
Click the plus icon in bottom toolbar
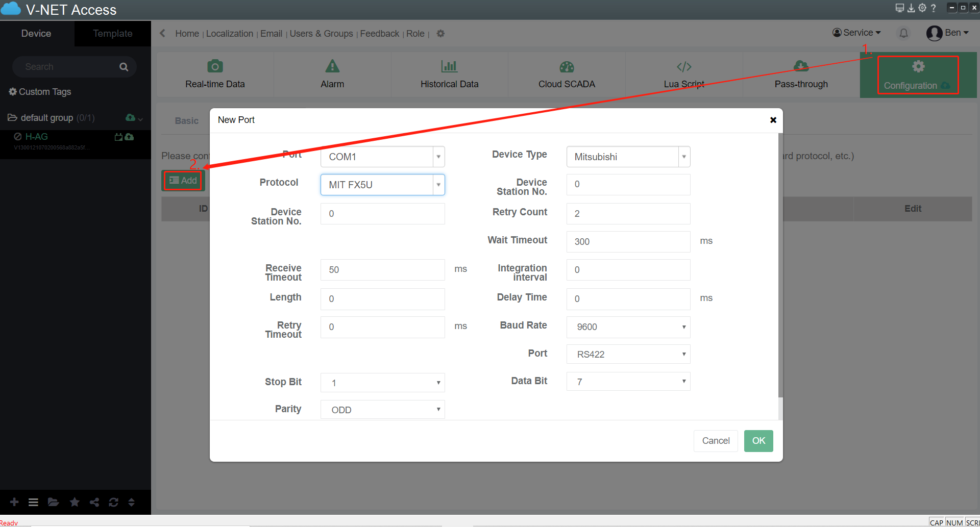tap(14, 502)
